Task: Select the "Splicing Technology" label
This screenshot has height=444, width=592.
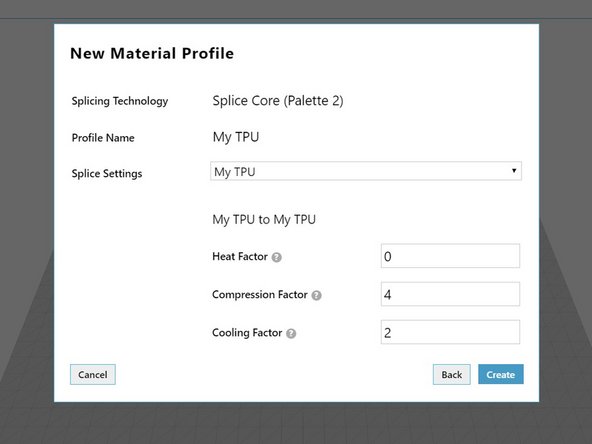Action: pos(120,101)
